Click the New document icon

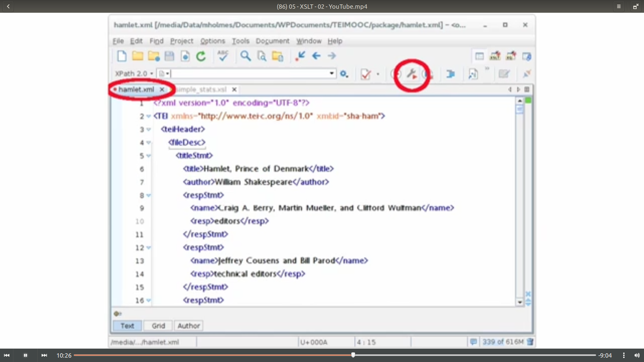121,56
